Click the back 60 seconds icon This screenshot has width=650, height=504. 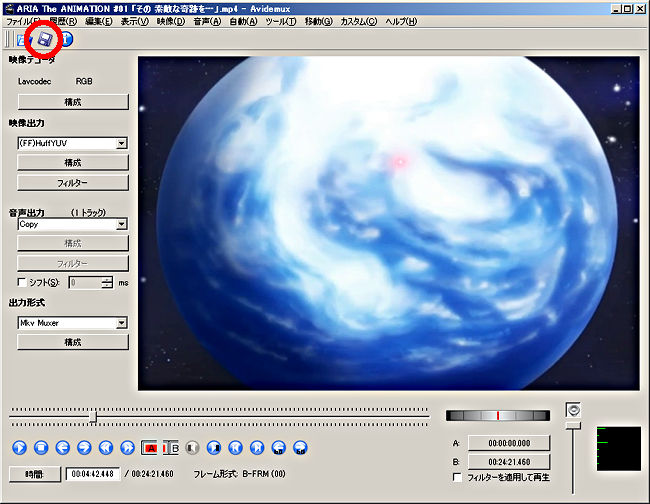point(279,448)
